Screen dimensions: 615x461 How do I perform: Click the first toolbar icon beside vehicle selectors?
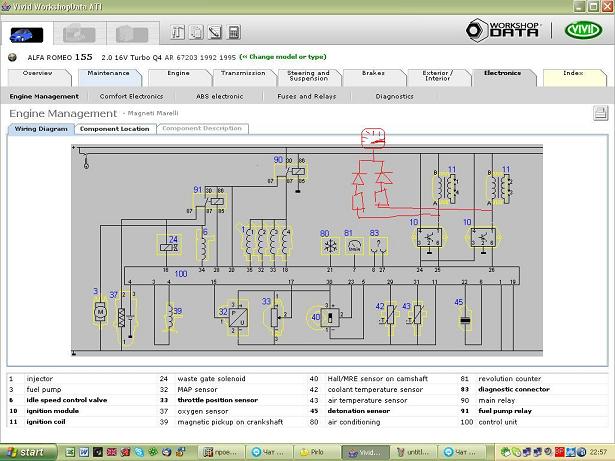[178, 32]
